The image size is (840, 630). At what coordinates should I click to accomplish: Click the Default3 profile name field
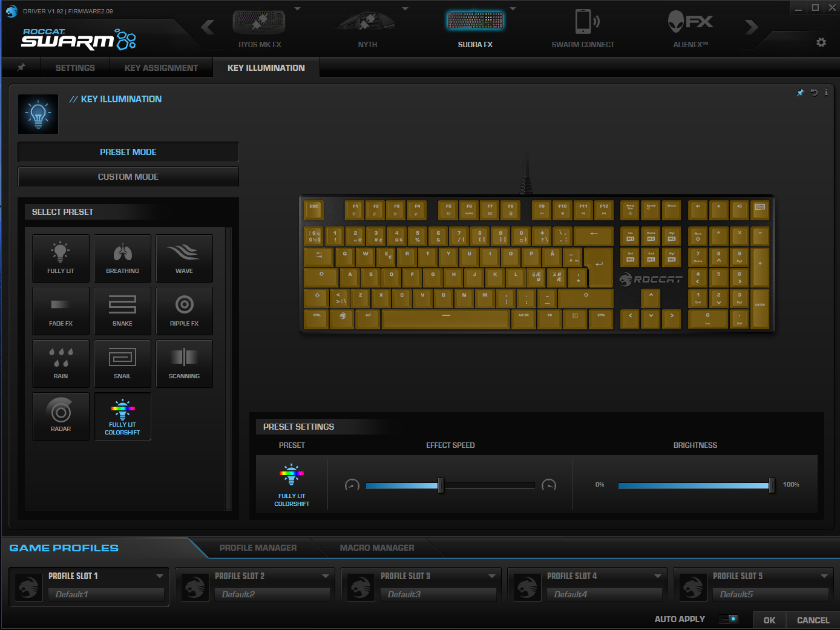[x=438, y=594]
